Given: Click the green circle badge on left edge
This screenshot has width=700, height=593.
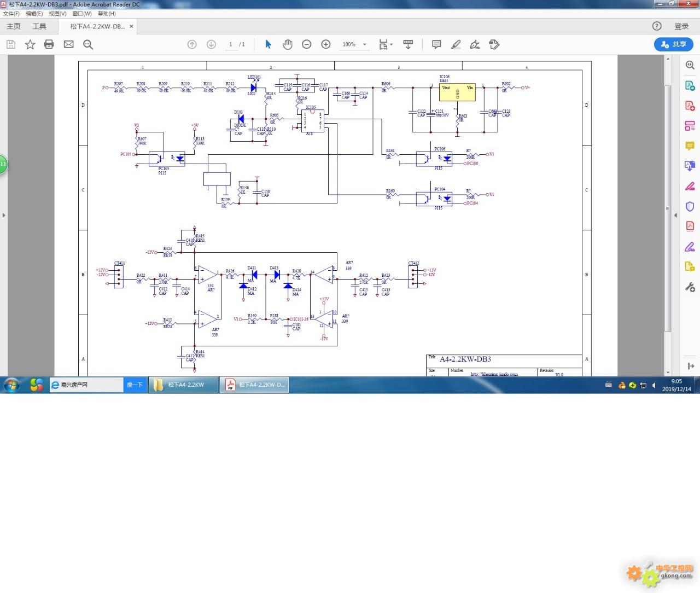Looking at the screenshot, I should 3,164.
